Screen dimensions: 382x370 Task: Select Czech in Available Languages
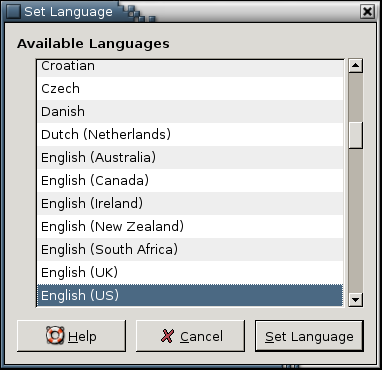[x=190, y=88]
